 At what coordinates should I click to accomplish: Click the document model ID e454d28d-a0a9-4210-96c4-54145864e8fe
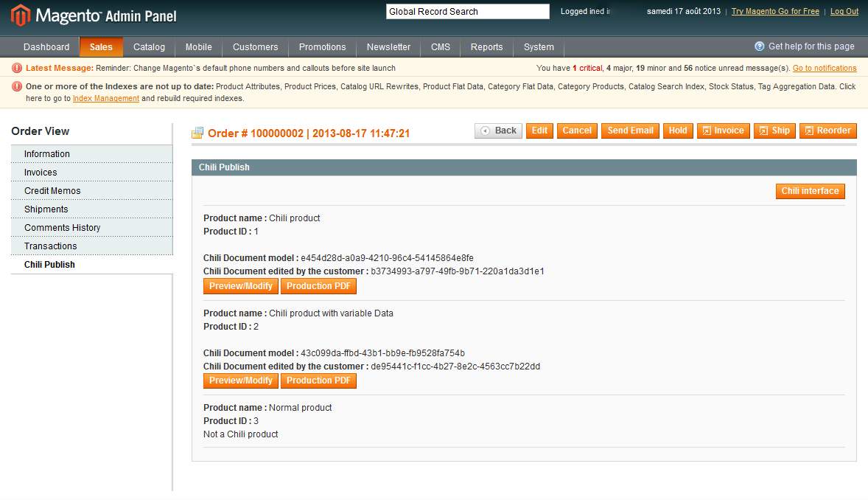(387, 258)
